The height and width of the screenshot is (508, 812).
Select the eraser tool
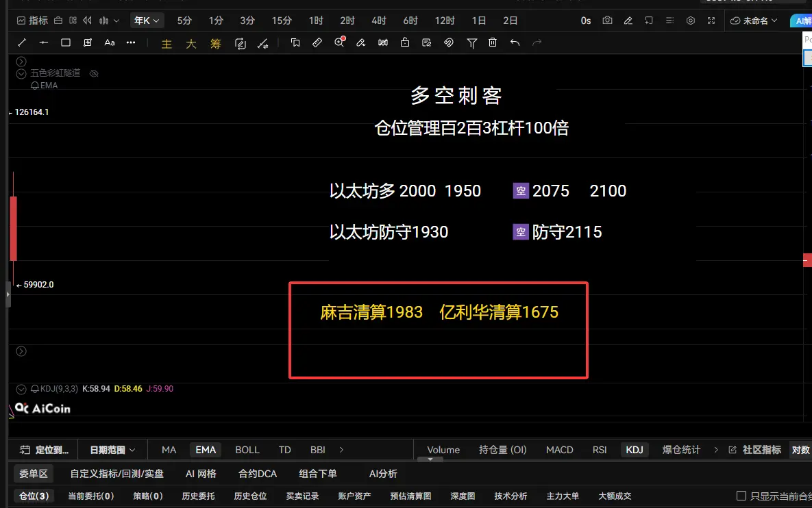point(361,42)
